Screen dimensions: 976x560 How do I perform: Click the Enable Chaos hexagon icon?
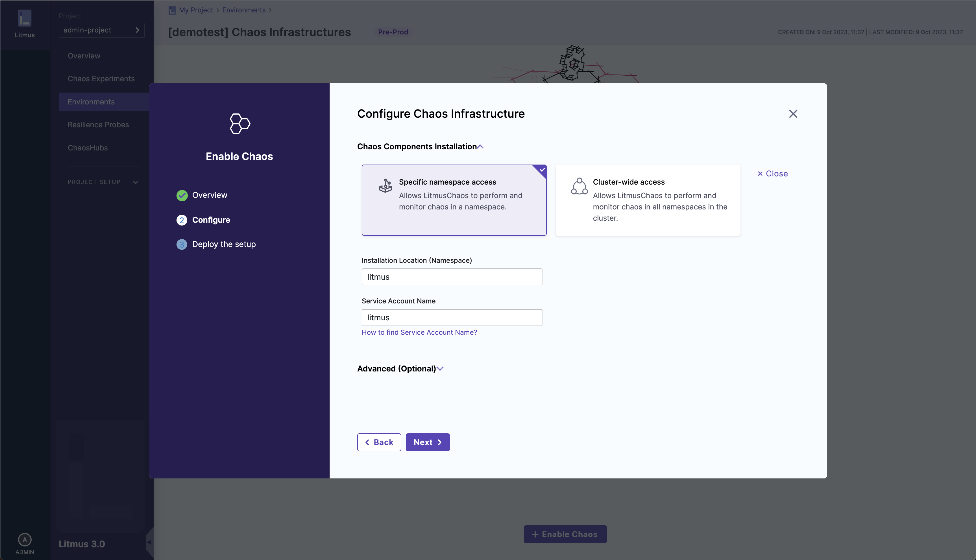coord(240,123)
